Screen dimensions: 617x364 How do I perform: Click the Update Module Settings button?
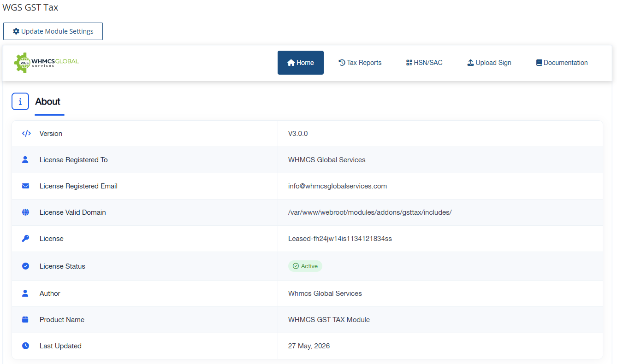click(x=53, y=31)
